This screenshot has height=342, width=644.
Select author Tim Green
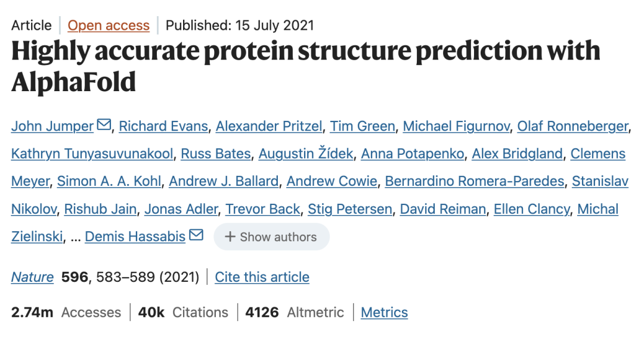pos(363,126)
